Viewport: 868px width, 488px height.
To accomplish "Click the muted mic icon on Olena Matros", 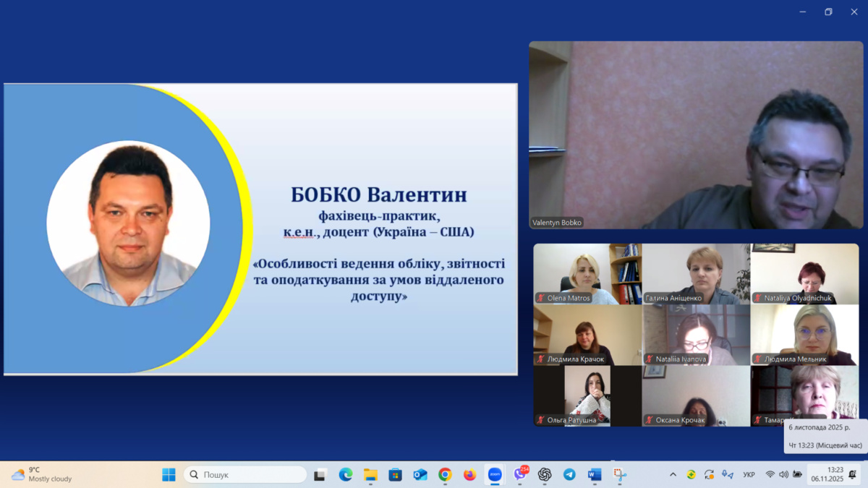I will (540, 298).
